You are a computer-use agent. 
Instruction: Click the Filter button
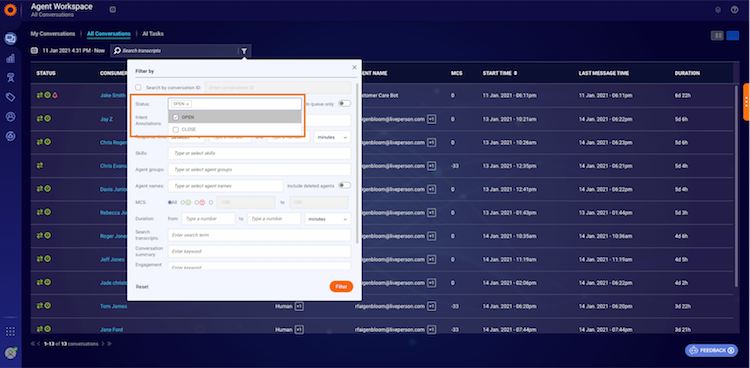pyautogui.click(x=341, y=287)
